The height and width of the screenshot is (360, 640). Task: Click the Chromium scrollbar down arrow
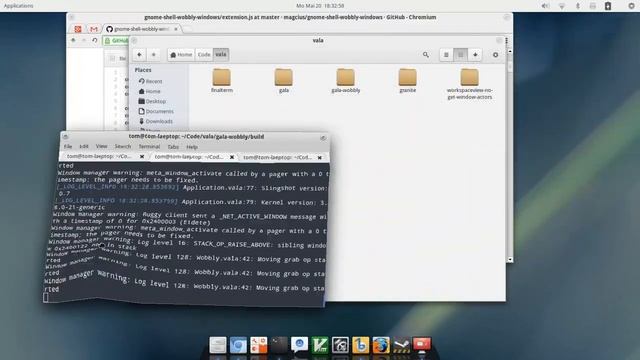click(510, 260)
